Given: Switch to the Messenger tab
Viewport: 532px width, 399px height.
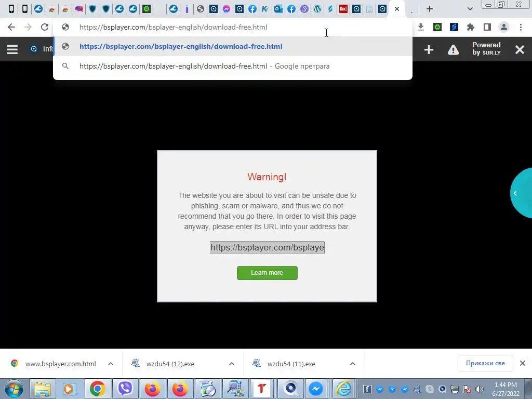Looking at the screenshot, I should [x=227, y=9].
